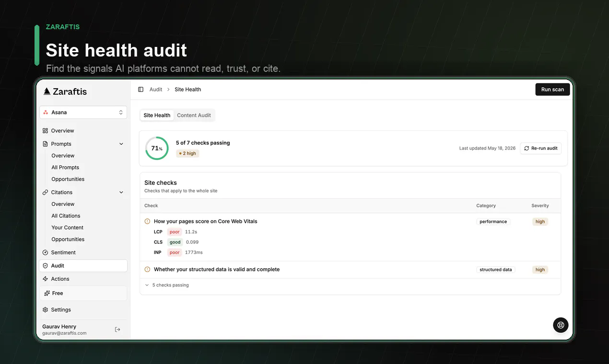This screenshot has height=364, width=609.
Task: Click the high severity badge for Core Web Vitals
Action: click(x=540, y=222)
